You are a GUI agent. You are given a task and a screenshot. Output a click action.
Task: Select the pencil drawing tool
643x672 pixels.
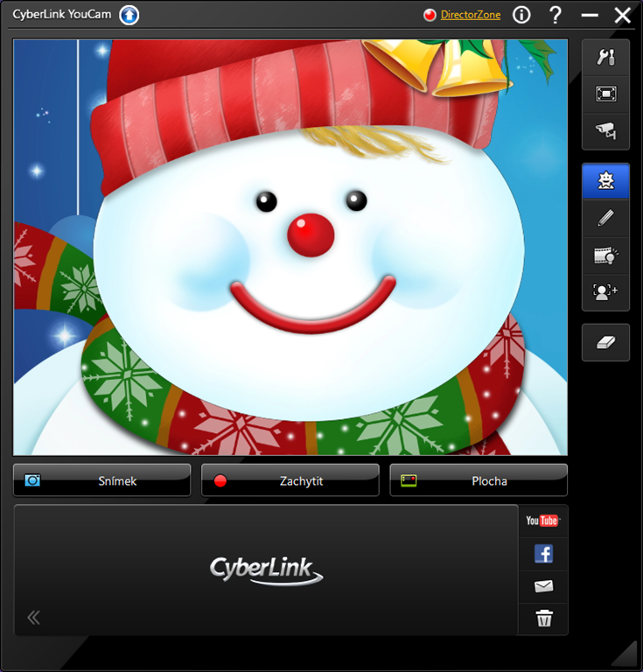tap(605, 218)
